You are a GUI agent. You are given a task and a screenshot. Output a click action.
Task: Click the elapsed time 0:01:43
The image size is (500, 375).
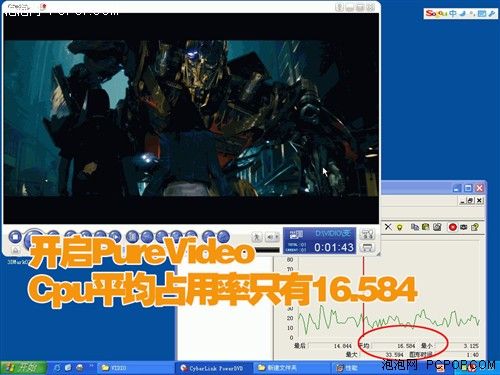(x=334, y=247)
